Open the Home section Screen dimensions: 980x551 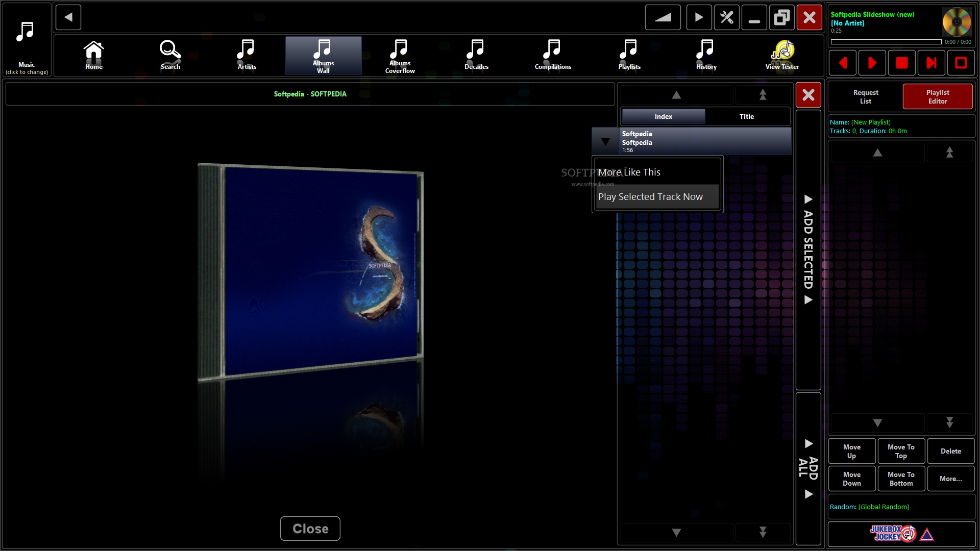click(94, 56)
